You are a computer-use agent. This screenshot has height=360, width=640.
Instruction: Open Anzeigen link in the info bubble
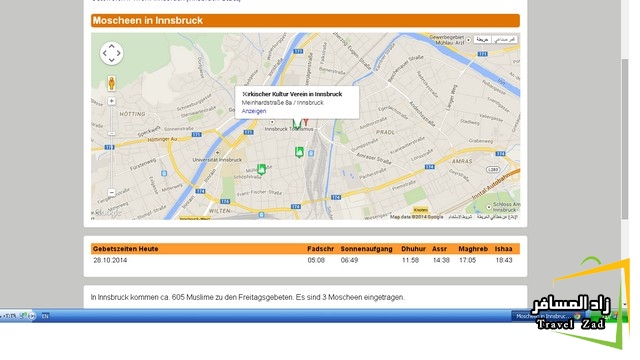[x=254, y=111]
